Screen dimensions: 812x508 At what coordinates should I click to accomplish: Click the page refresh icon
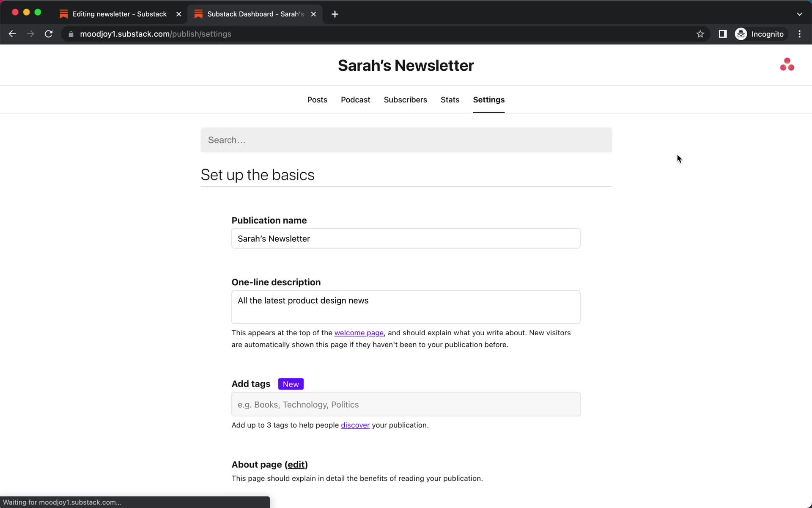coord(49,33)
